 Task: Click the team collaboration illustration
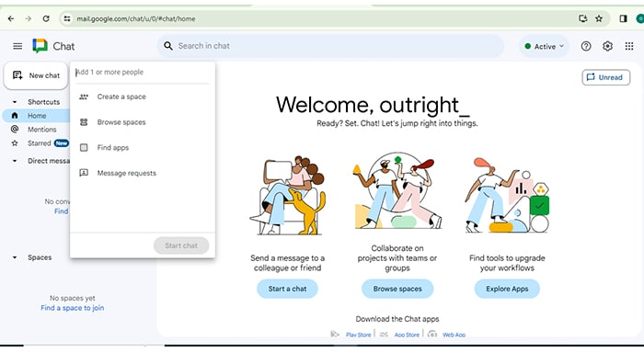397,190
